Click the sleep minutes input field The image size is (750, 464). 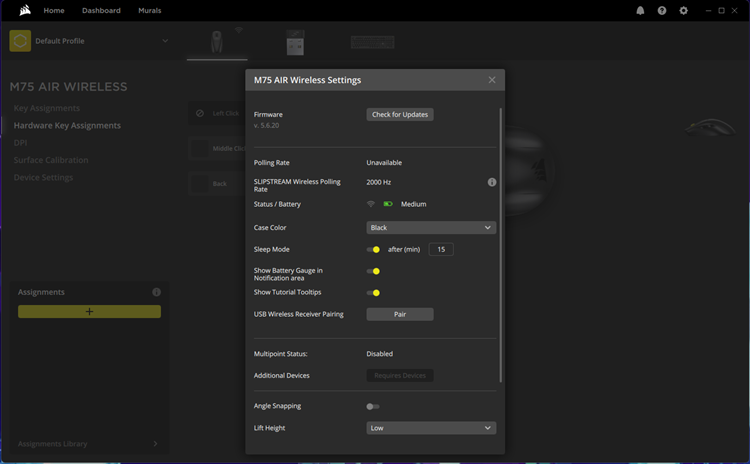click(x=441, y=249)
